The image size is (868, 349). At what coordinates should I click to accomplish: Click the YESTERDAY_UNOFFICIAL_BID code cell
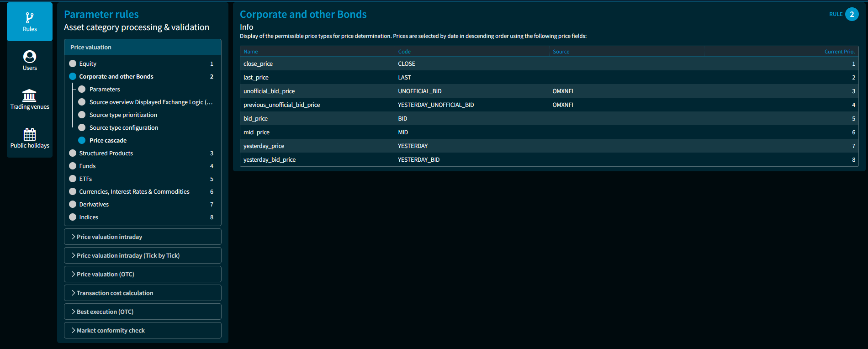click(436, 105)
